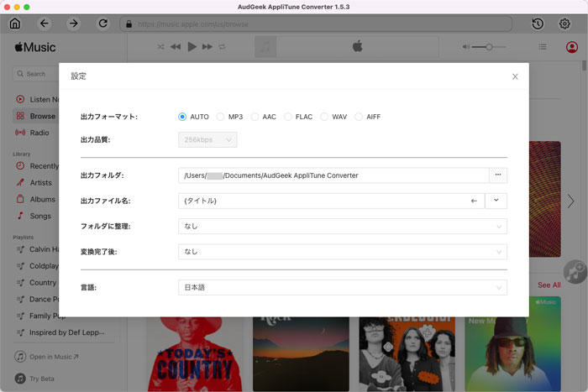Go to the home page icon
This screenshot has width=588, height=392.
15,24
